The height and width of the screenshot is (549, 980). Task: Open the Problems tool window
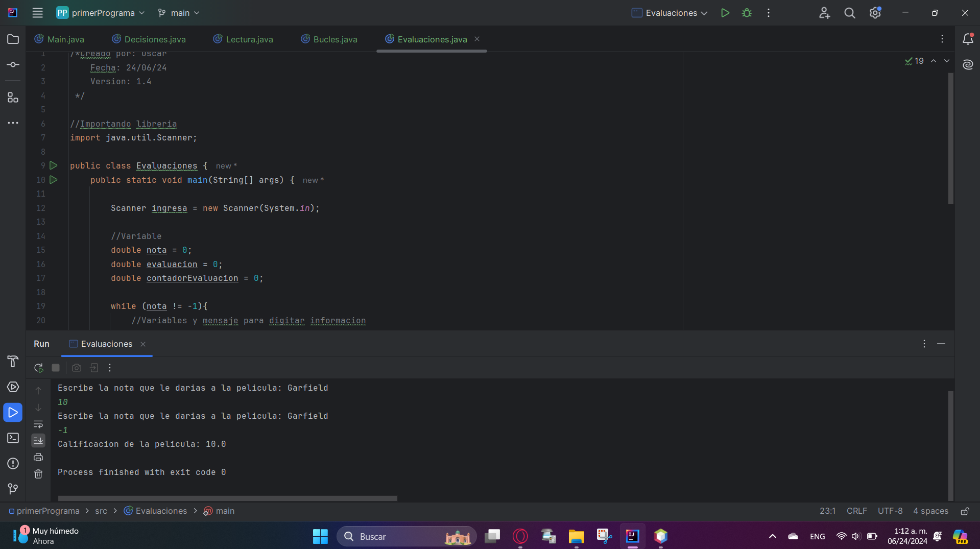point(13,464)
